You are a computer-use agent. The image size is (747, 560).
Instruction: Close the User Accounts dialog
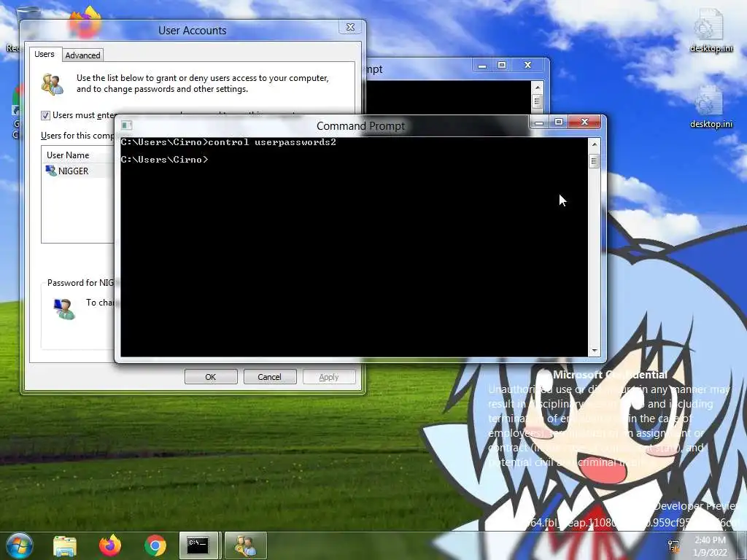(x=351, y=27)
